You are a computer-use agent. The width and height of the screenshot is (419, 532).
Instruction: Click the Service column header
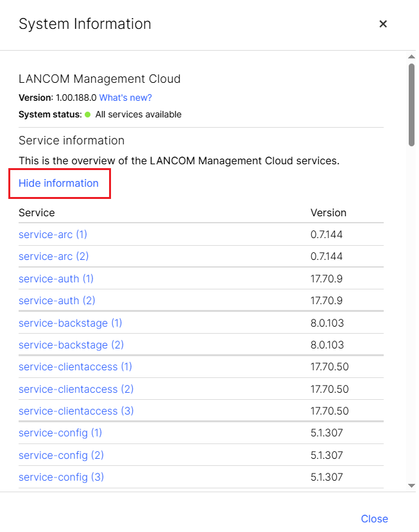pyautogui.click(x=36, y=212)
